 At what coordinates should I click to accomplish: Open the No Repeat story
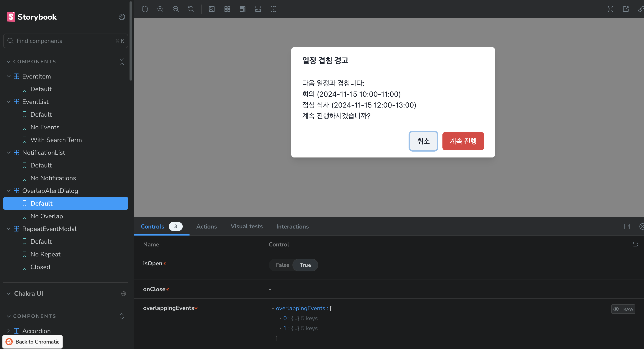click(x=65, y=254)
